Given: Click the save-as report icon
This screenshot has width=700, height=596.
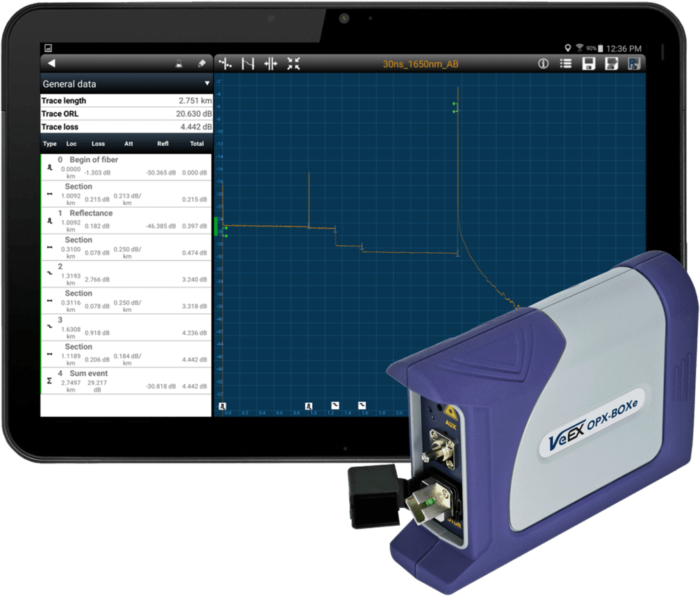Looking at the screenshot, I should pyautogui.click(x=611, y=64).
